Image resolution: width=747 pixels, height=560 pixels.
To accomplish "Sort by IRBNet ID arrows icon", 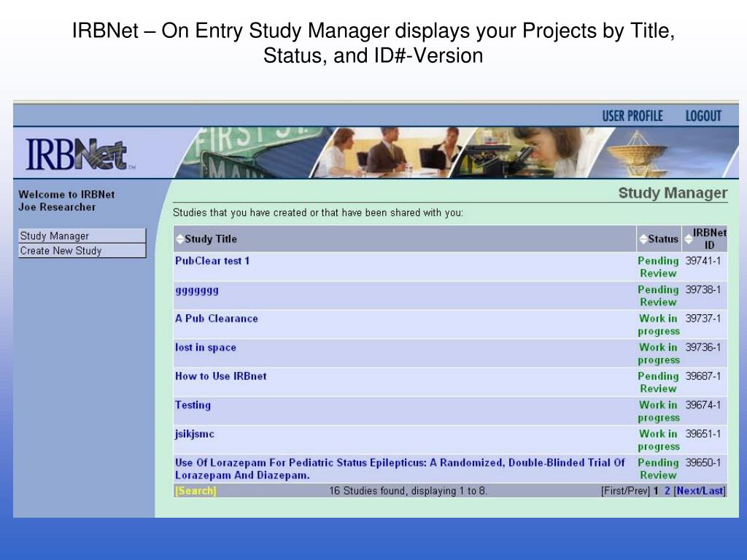I will (689, 239).
